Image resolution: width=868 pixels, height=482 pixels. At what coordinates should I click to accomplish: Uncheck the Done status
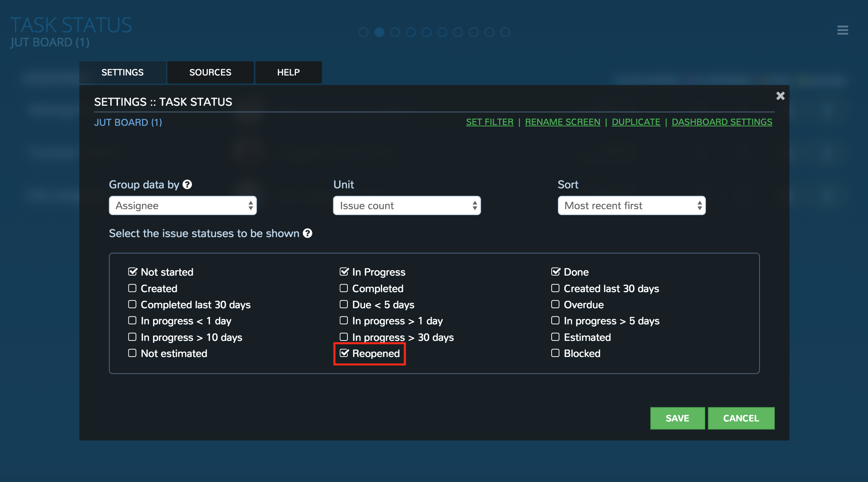pyautogui.click(x=556, y=272)
